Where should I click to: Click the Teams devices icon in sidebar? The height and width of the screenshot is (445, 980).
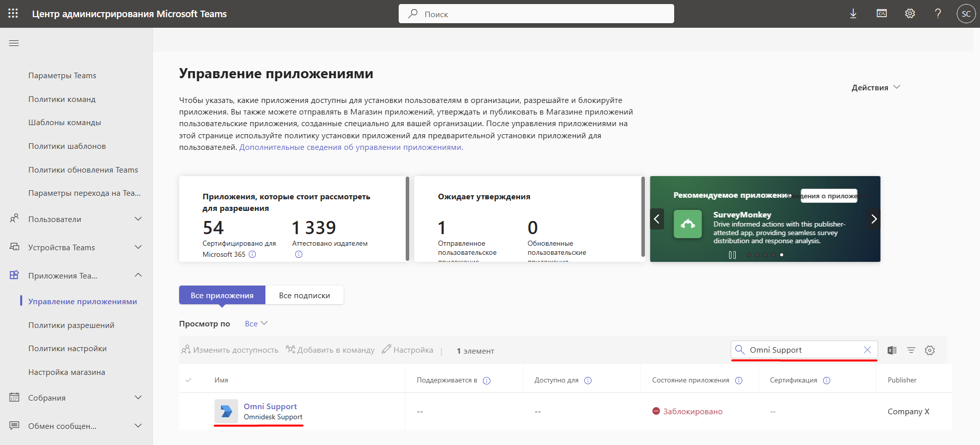tap(15, 247)
